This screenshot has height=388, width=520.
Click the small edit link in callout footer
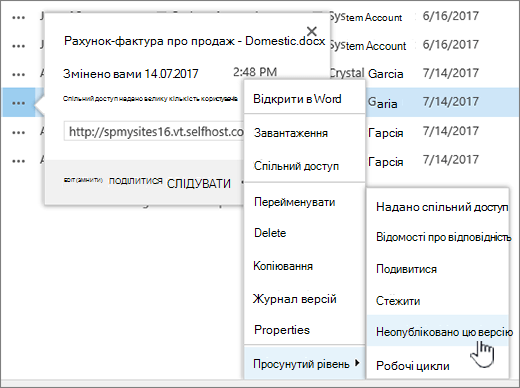[83, 180]
